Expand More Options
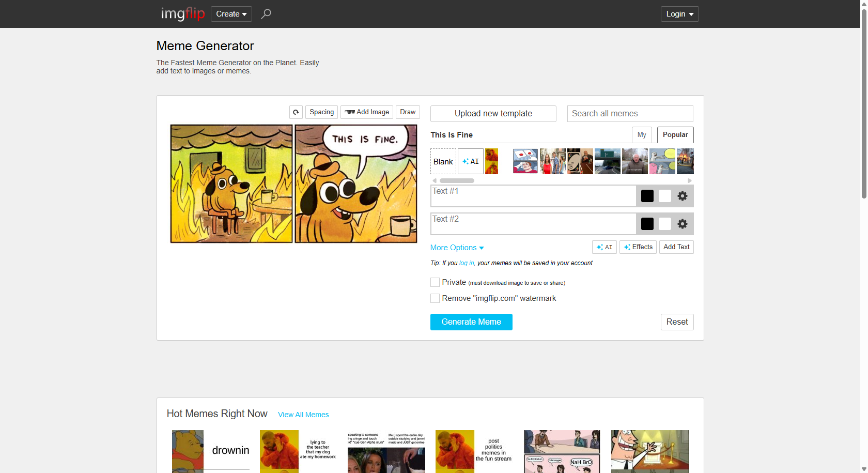This screenshot has width=868, height=473. click(457, 248)
